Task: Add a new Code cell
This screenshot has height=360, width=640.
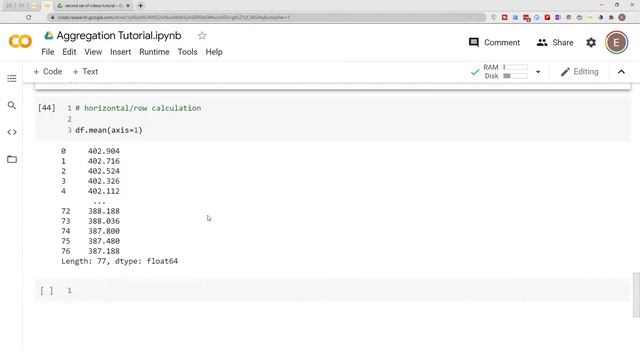Action: pos(48,71)
